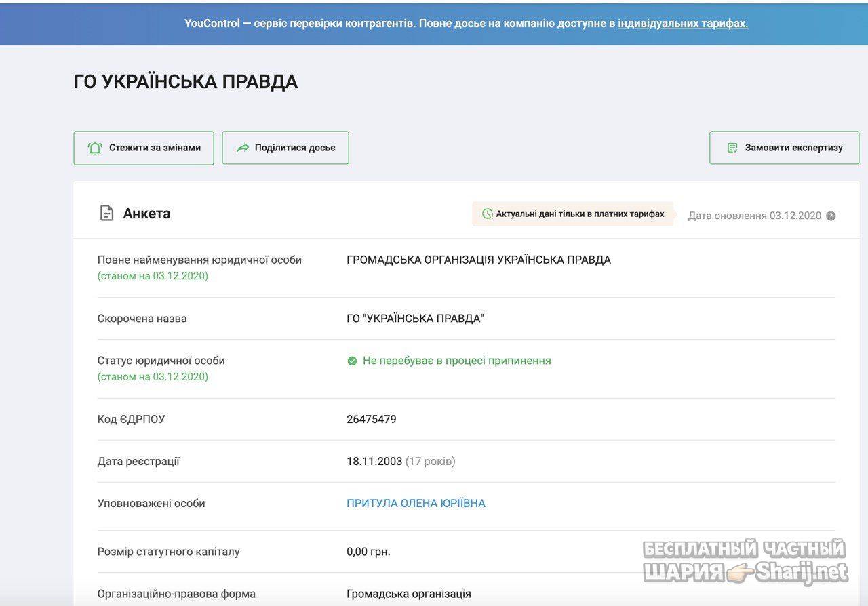Select the code 26475479
868x606 pixels.
(x=372, y=420)
